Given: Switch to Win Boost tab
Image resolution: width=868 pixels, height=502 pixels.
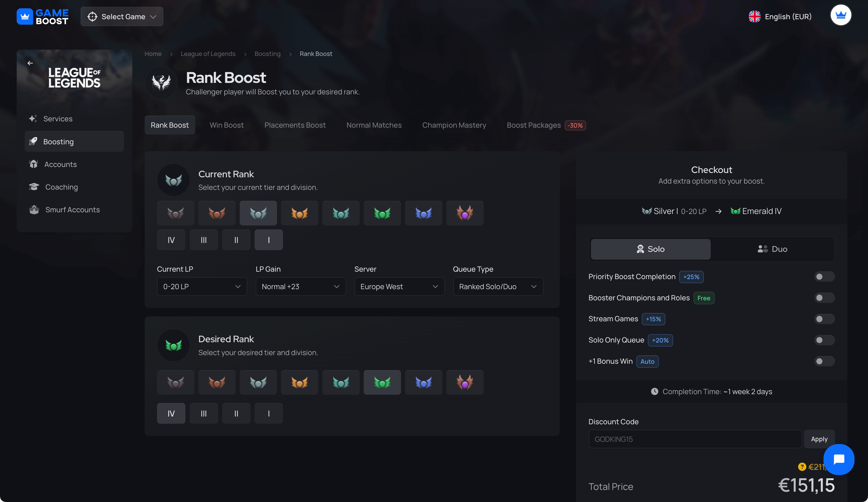Looking at the screenshot, I should pyautogui.click(x=226, y=124).
